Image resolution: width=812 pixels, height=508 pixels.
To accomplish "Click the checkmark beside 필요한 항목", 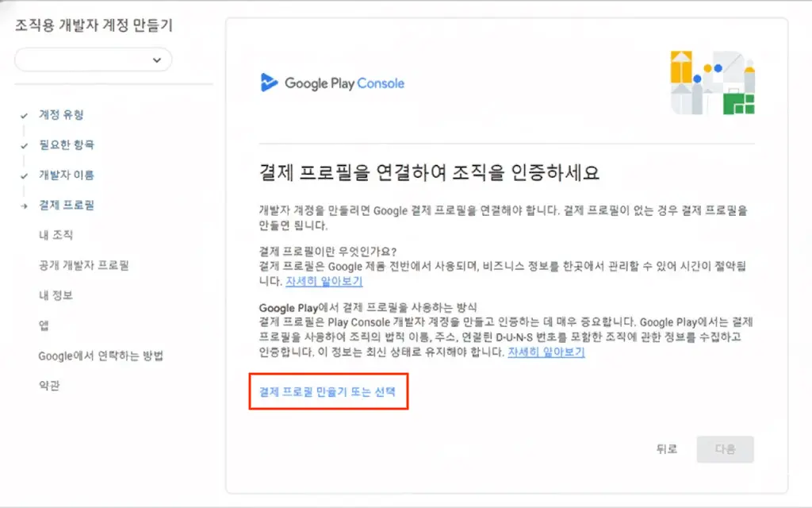I will (24, 146).
